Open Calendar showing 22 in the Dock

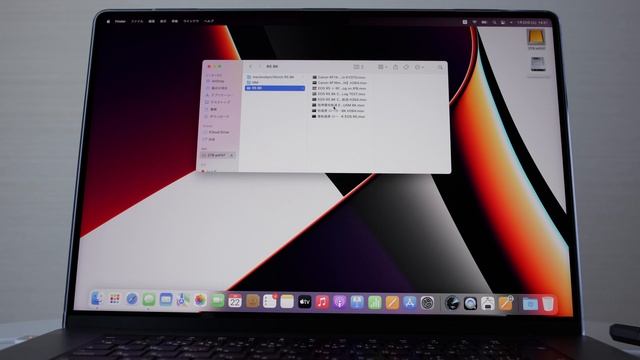tap(235, 301)
